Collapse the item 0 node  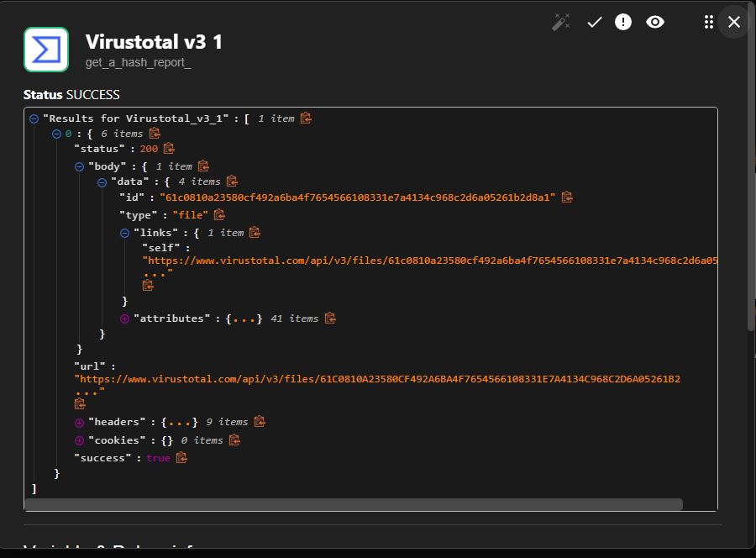click(x=56, y=134)
